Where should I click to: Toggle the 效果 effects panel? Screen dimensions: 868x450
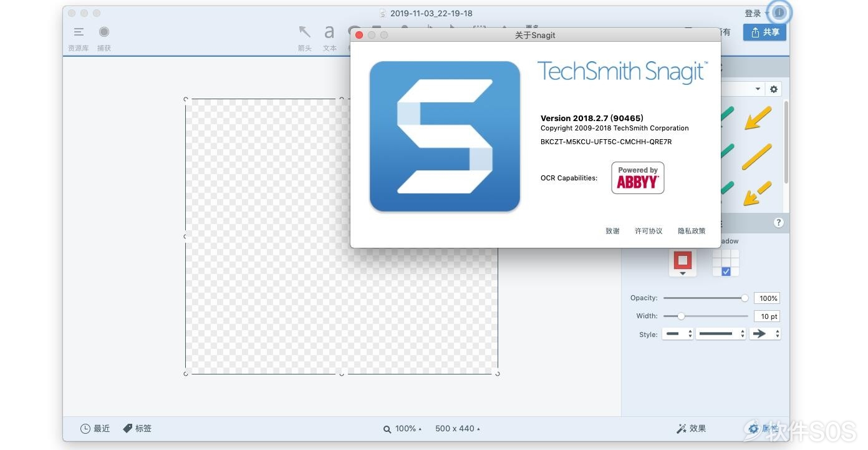tap(692, 428)
